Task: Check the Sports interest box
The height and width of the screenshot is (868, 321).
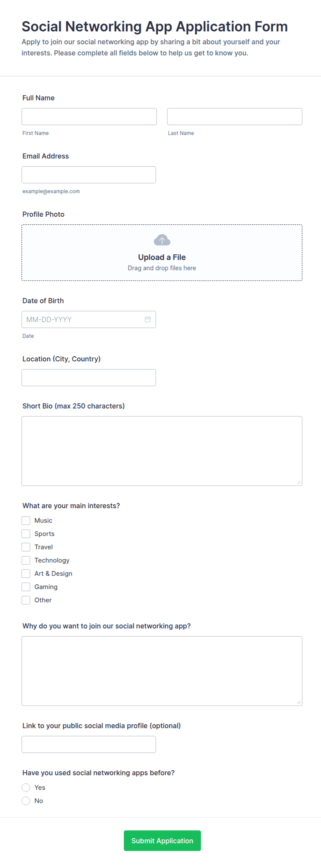Action: (x=26, y=534)
